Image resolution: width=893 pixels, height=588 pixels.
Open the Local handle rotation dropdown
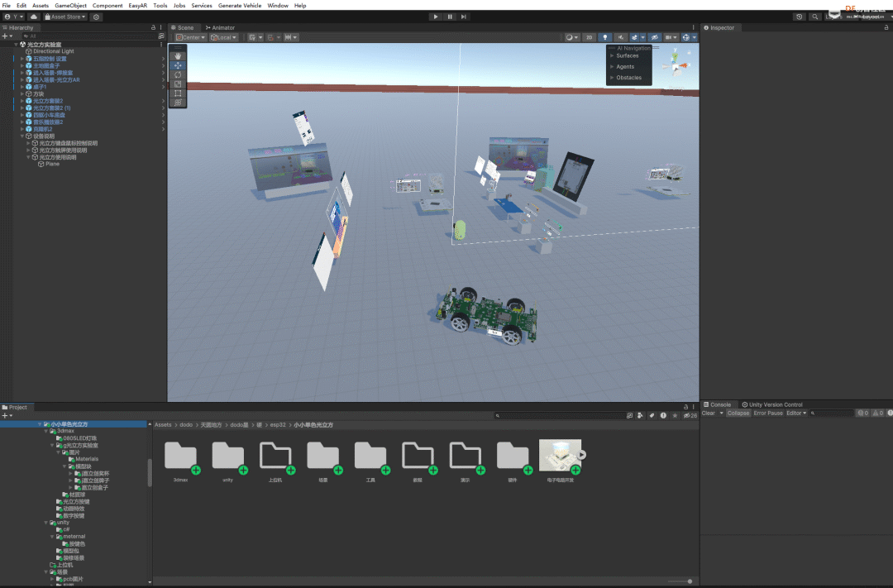point(223,37)
